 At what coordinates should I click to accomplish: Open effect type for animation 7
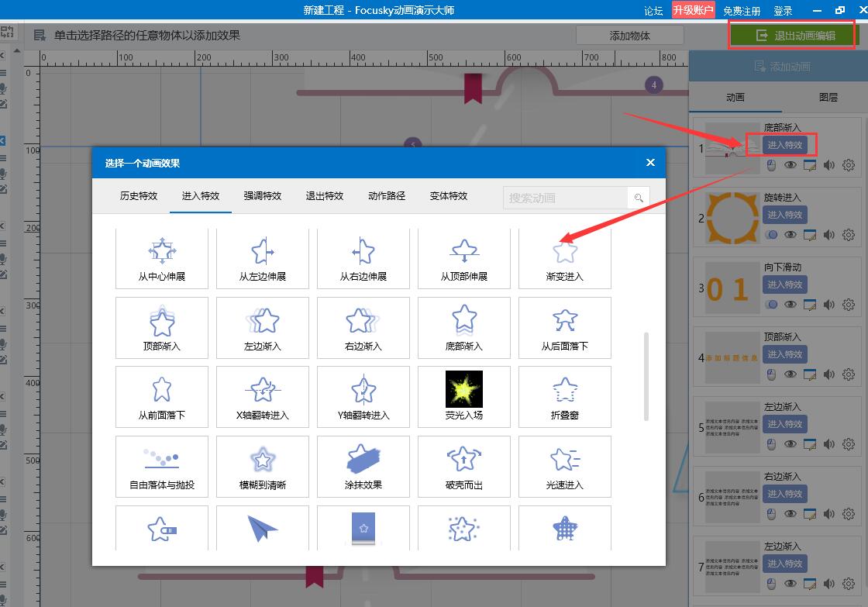pyautogui.click(x=784, y=564)
